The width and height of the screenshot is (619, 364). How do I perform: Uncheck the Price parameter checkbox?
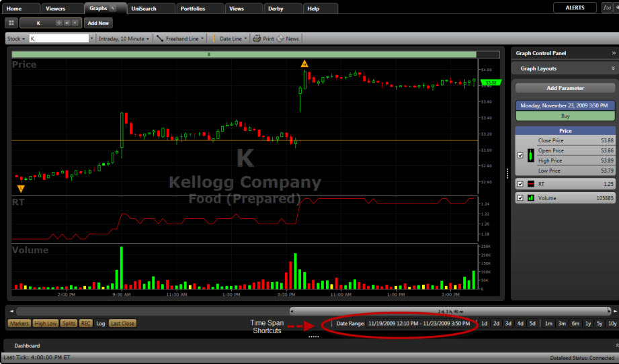point(520,156)
